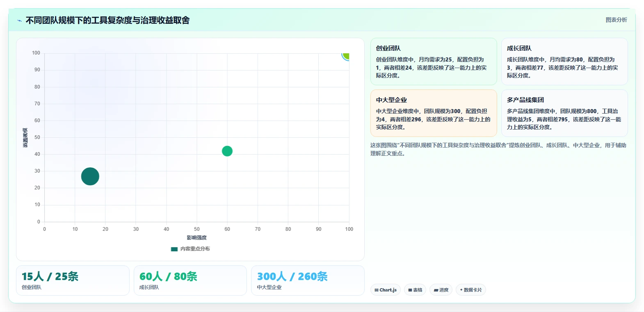Click the 影响强度 x-axis label
Screen dimensions: 644x312
pos(197,238)
